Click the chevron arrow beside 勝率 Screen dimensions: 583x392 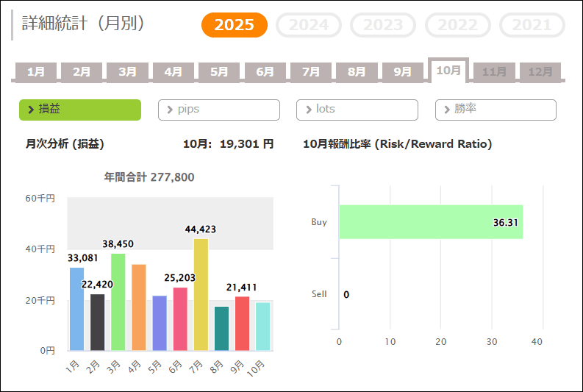pyautogui.click(x=447, y=110)
